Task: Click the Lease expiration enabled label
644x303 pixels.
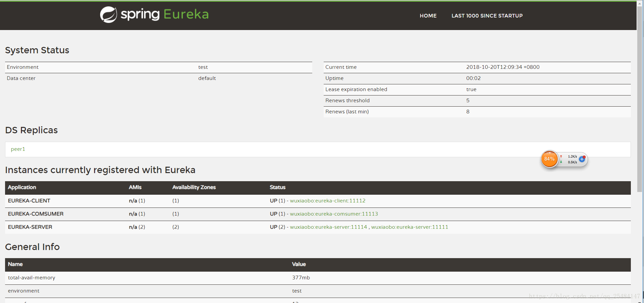Action: (356, 89)
